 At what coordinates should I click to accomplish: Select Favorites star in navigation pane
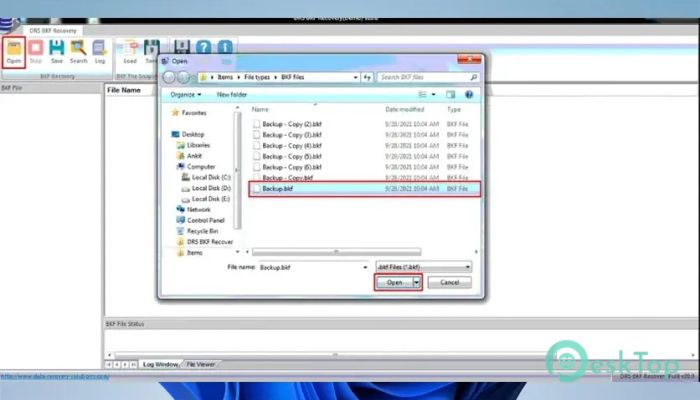tap(189, 113)
